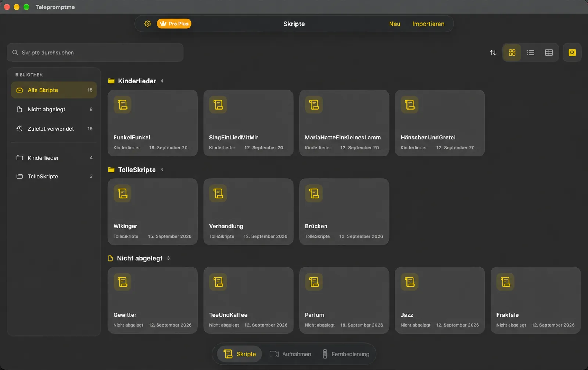Click the TolleSkripte section folder icon

tap(111, 170)
